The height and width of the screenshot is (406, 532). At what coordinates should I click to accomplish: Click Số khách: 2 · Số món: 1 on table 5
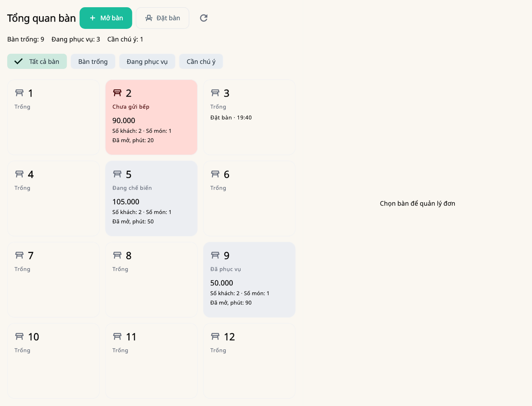point(142,212)
